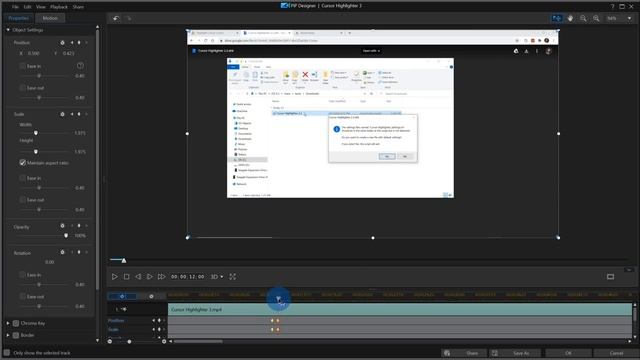Click the fast forward button
This screenshot has width=640, height=360.
(162, 277)
